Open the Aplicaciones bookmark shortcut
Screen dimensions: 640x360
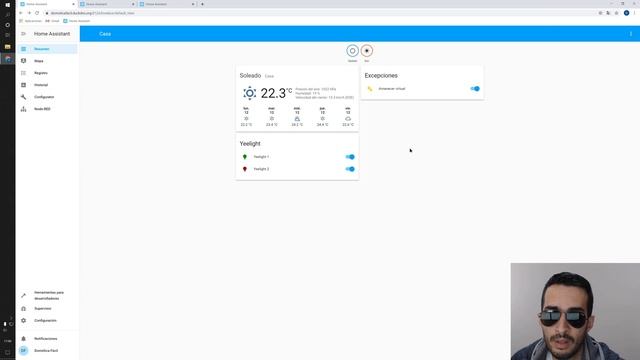coord(30,21)
